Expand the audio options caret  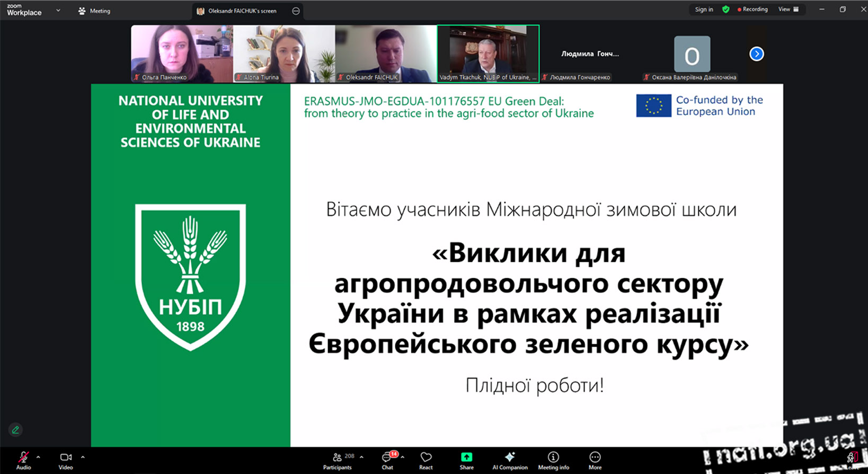coord(38,457)
